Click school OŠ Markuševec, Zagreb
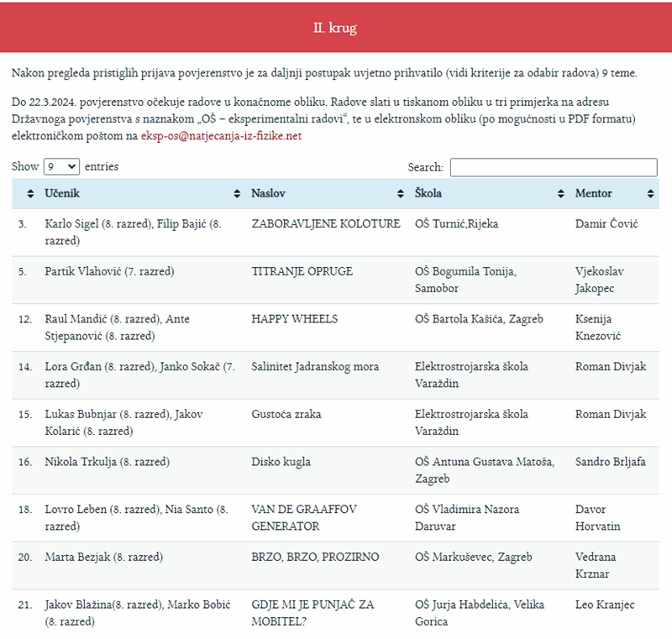 [x=473, y=557]
